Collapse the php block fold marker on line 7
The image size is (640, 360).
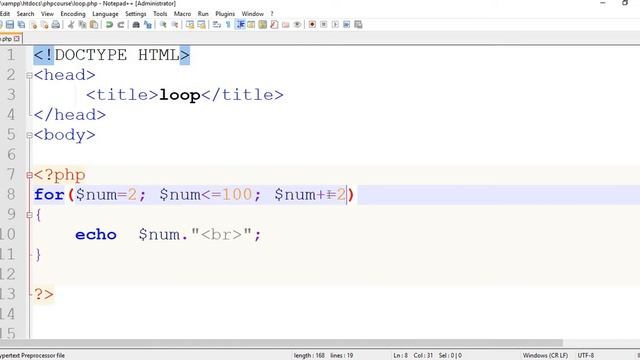pyautogui.click(x=29, y=176)
